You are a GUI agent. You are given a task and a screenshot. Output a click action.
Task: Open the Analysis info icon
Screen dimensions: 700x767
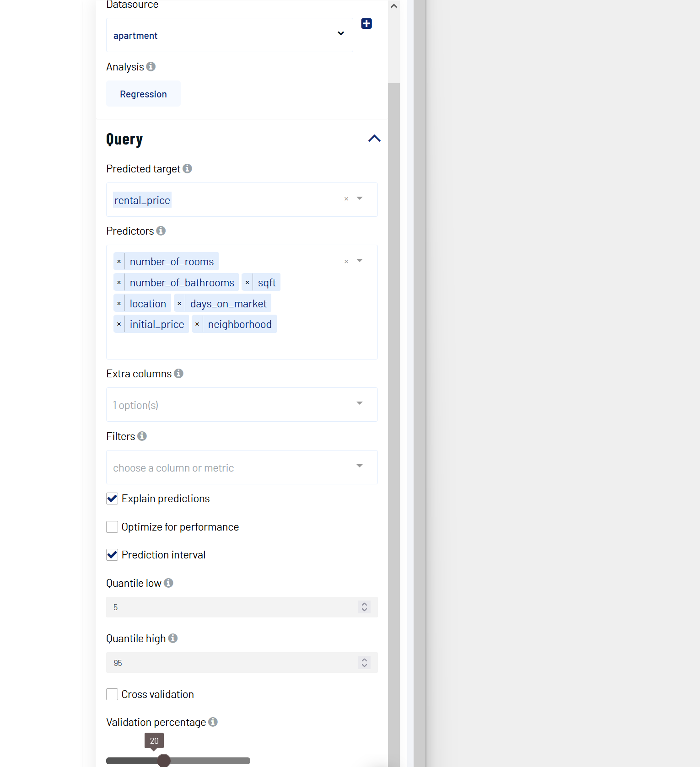tap(151, 67)
